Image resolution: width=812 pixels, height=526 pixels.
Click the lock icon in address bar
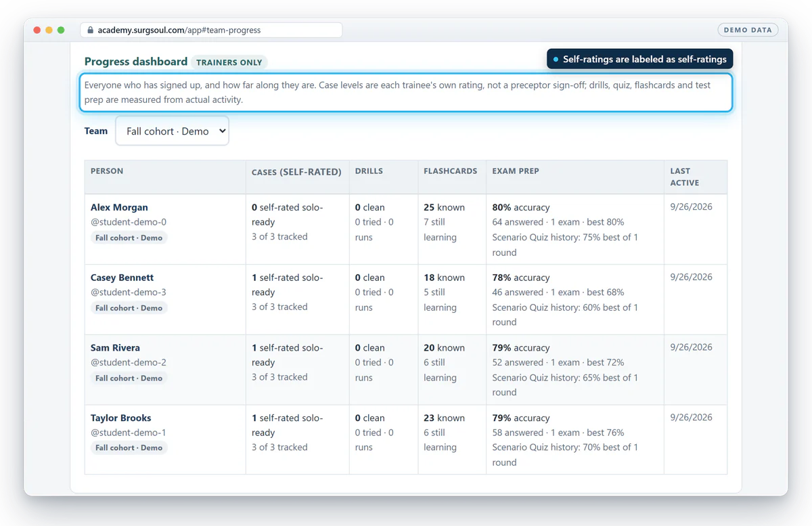pos(90,30)
